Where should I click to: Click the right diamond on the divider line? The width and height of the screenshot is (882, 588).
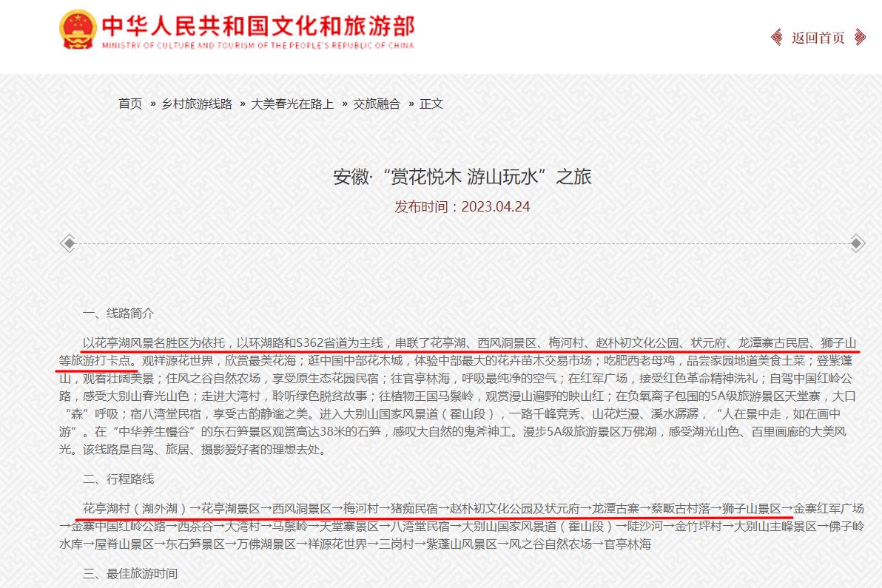[x=857, y=242]
